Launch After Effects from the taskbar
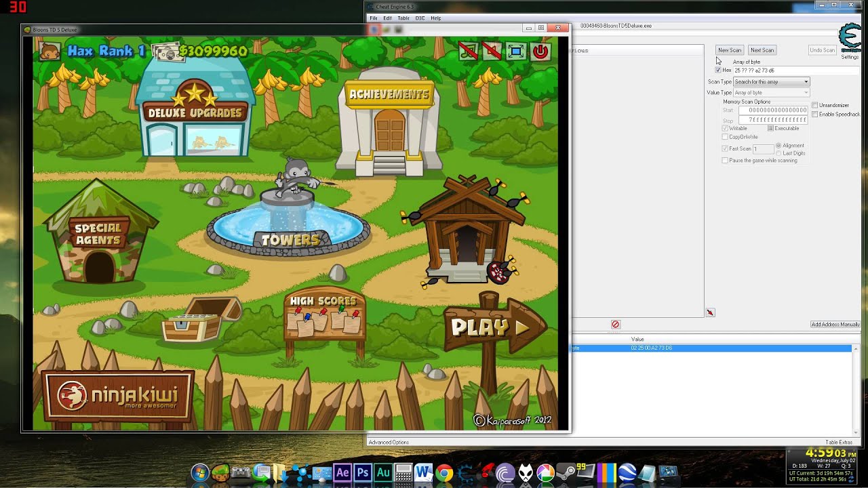 pos(342,472)
